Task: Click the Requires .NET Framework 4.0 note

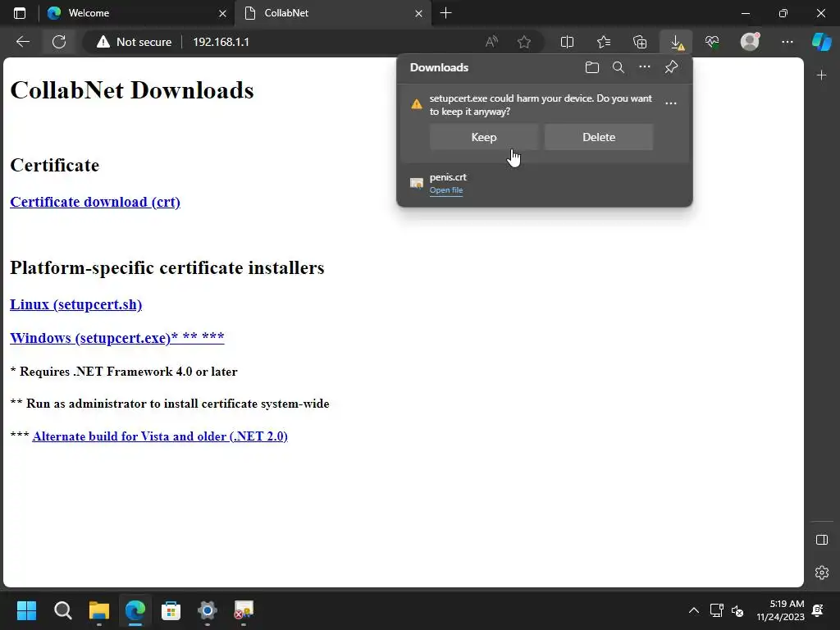Action: (124, 372)
